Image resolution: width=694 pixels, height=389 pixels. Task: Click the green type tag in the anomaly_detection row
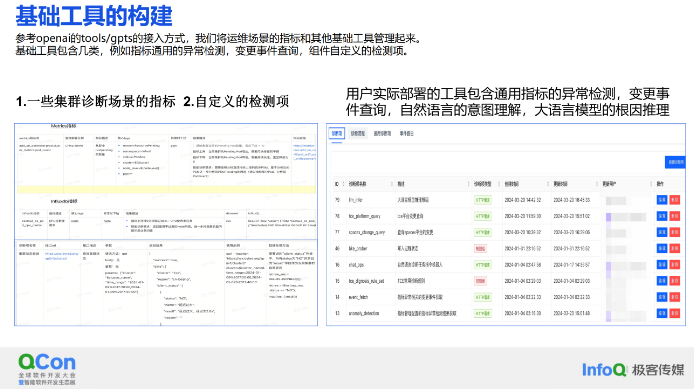pos(482,313)
